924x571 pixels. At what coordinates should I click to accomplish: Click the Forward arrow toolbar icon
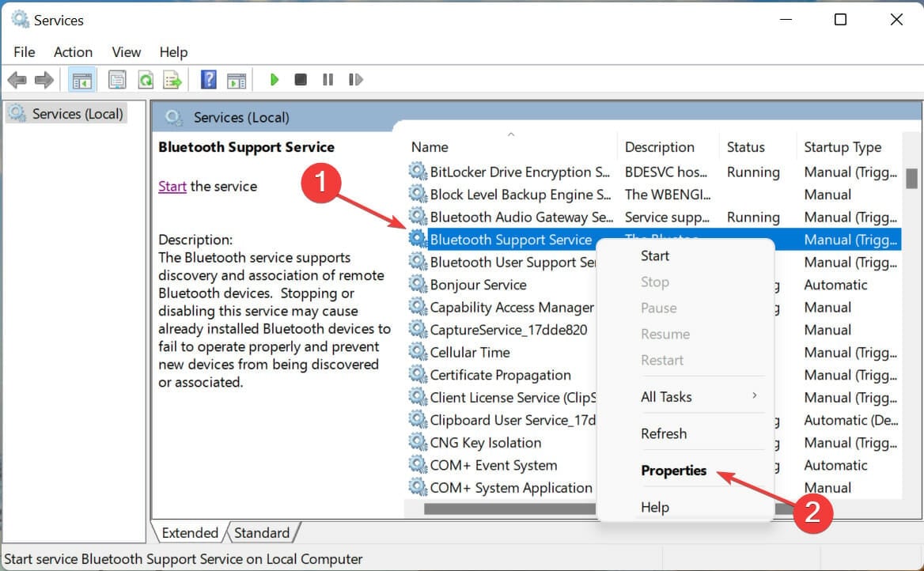click(x=44, y=80)
